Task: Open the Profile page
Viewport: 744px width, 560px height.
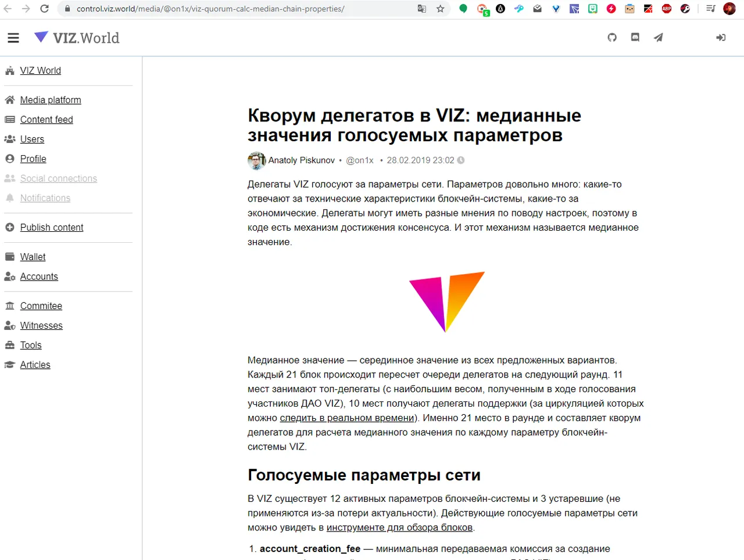Action: pos(33,159)
